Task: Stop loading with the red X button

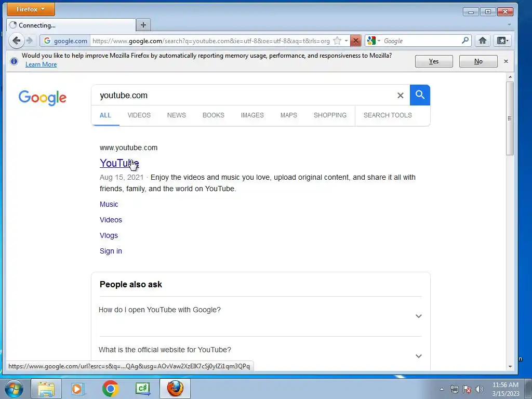Action: pyautogui.click(x=355, y=41)
